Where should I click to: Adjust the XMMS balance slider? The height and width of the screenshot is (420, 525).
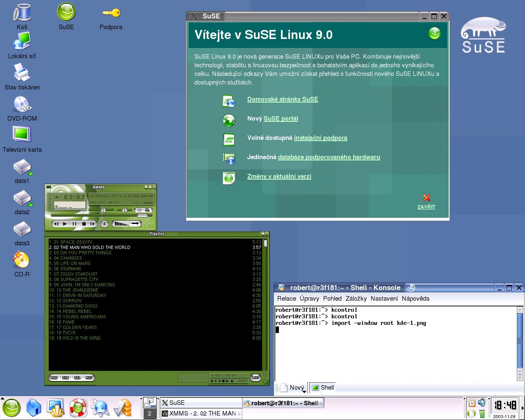124,210
